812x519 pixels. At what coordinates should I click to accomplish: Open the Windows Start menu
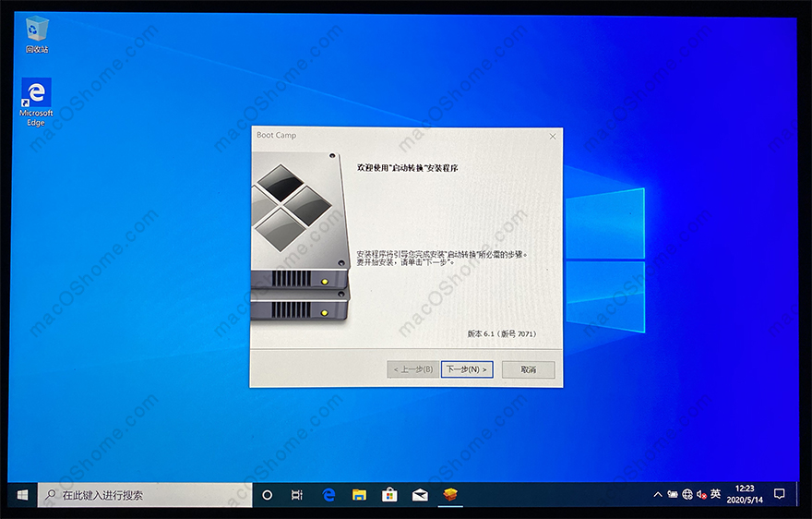click(x=22, y=495)
